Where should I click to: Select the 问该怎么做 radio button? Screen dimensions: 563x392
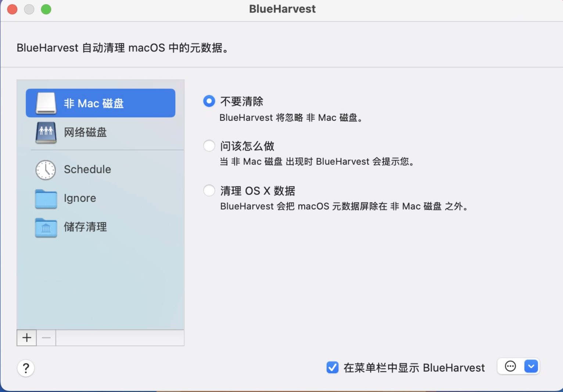pyautogui.click(x=209, y=146)
